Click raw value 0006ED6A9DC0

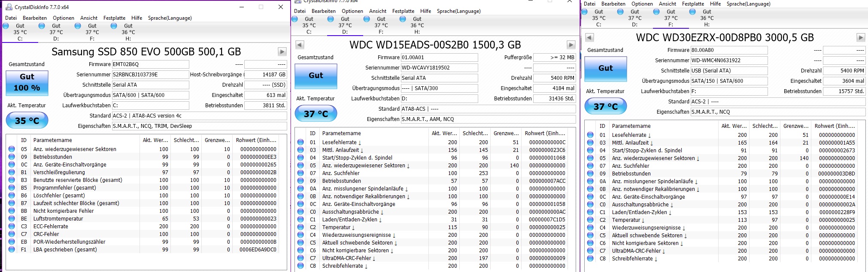point(258,250)
